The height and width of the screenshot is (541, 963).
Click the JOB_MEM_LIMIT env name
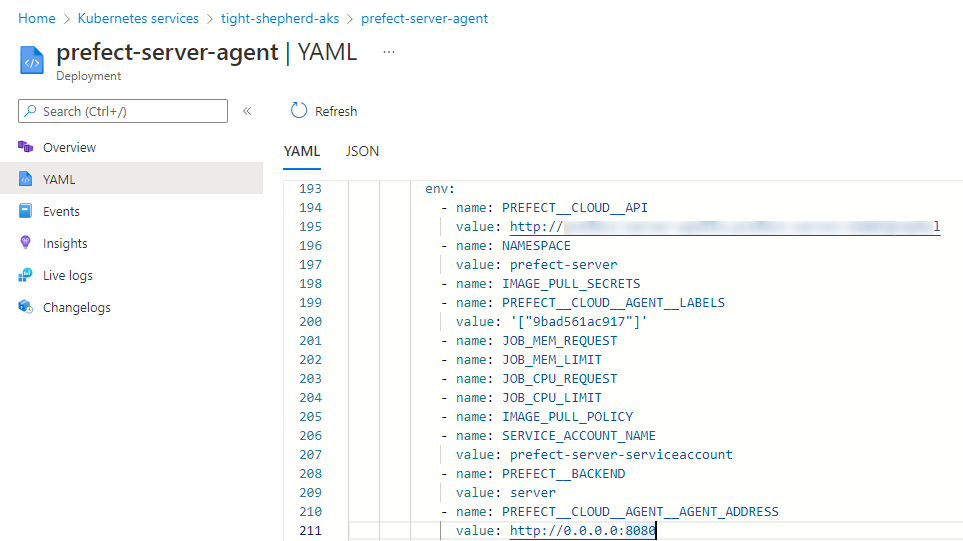[x=552, y=360]
